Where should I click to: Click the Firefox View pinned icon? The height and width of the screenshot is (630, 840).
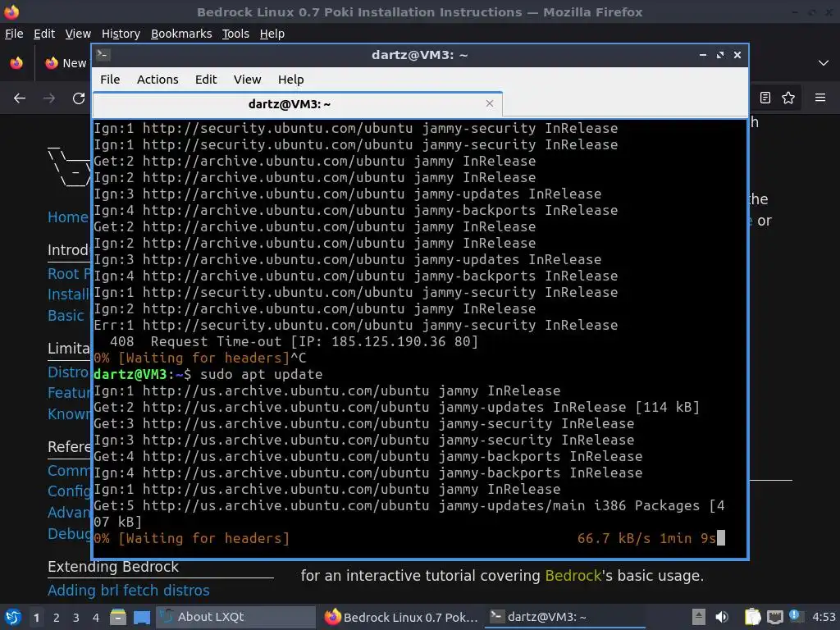click(x=16, y=62)
